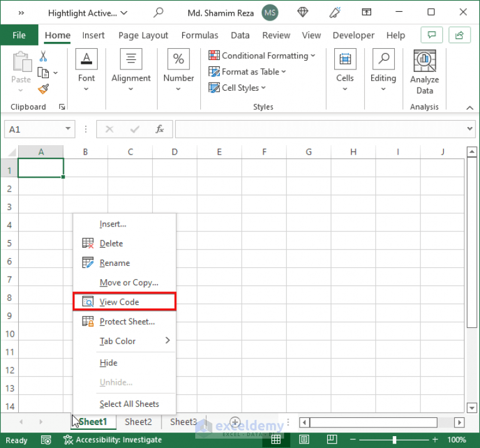Open the Tab Color submenu
This screenshot has height=448, width=480.
click(125, 341)
